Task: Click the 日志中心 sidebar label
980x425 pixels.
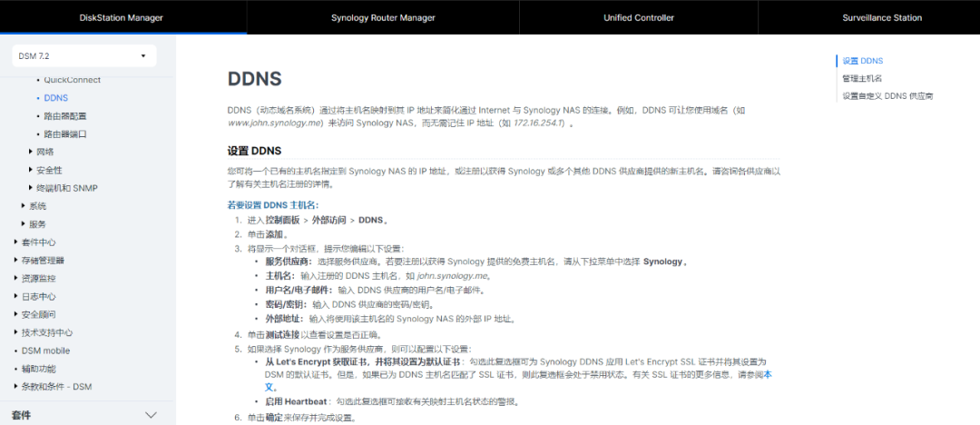Action: click(x=39, y=297)
